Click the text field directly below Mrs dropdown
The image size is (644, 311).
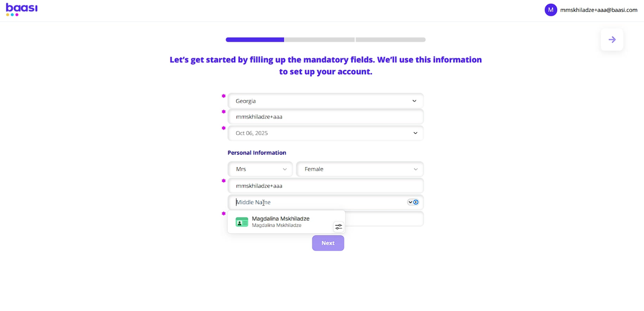coord(325,186)
